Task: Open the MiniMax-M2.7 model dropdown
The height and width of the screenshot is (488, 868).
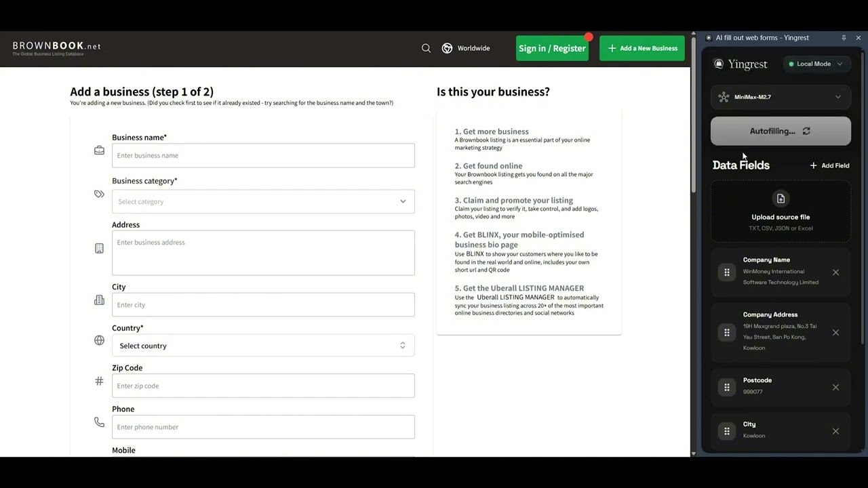Action: click(837, 97)
